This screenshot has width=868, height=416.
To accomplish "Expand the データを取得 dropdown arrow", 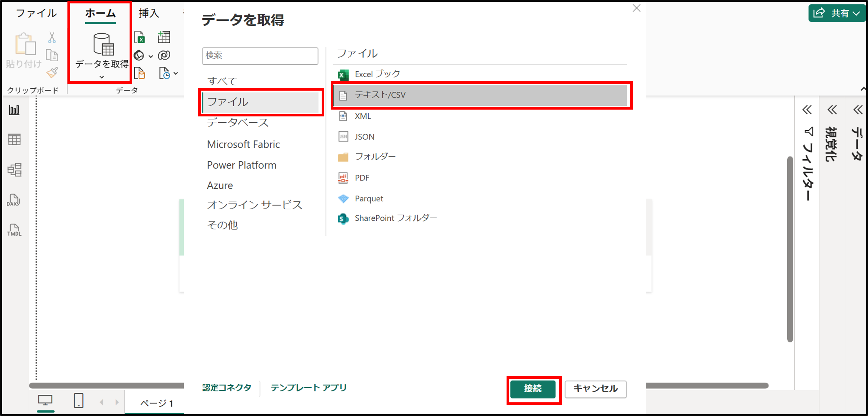I will 102,77.
